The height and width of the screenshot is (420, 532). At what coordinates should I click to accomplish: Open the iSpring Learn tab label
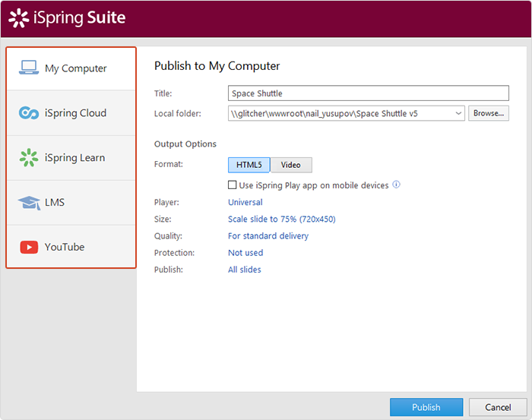74,158
